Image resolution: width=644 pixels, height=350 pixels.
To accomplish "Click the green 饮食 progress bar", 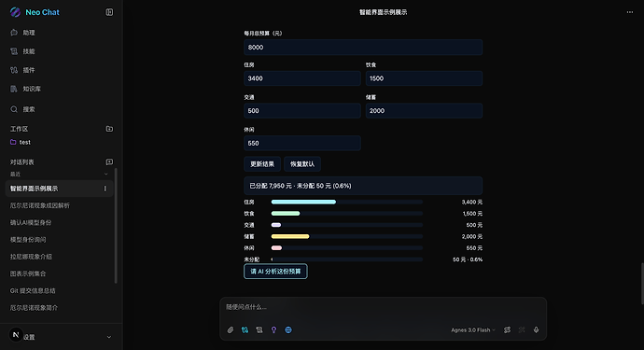I will [x=286, y=214].
